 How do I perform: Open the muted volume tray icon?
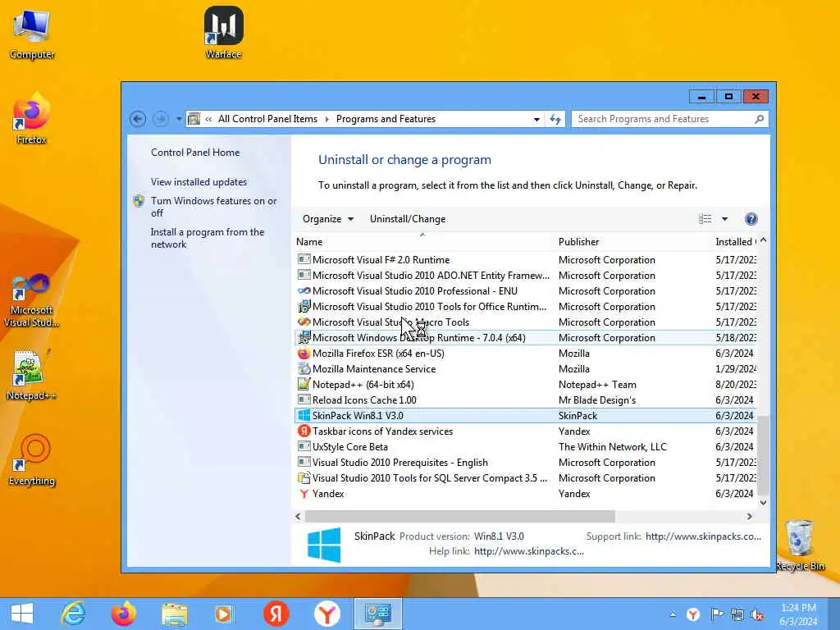coord(757,614)
